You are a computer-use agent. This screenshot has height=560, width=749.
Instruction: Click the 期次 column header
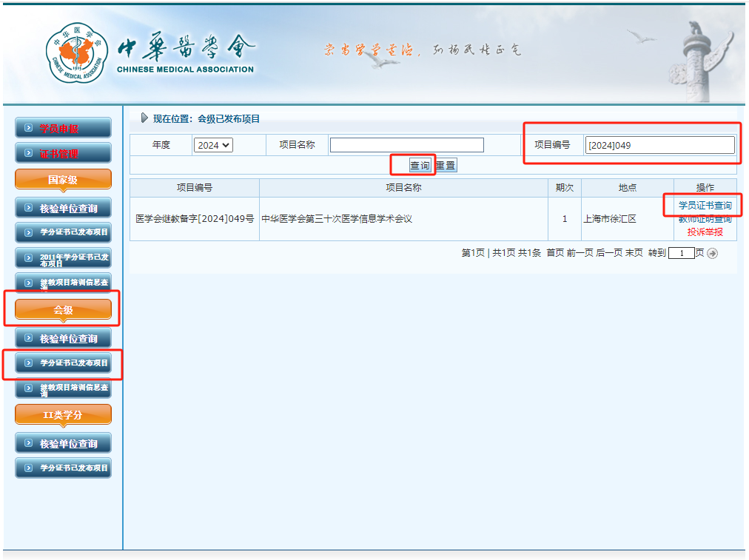[564, 188]
